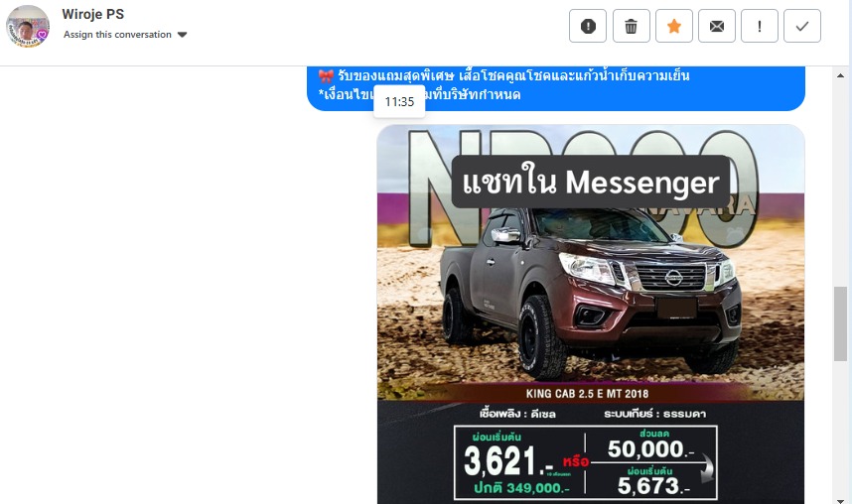Mark conversation done with checkmark icon
852x504 pixels.
click(x=802, y=26)
